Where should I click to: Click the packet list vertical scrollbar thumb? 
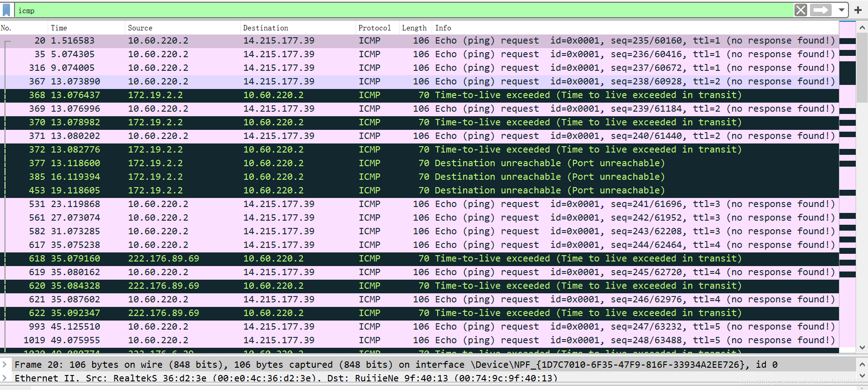[862, 68]
